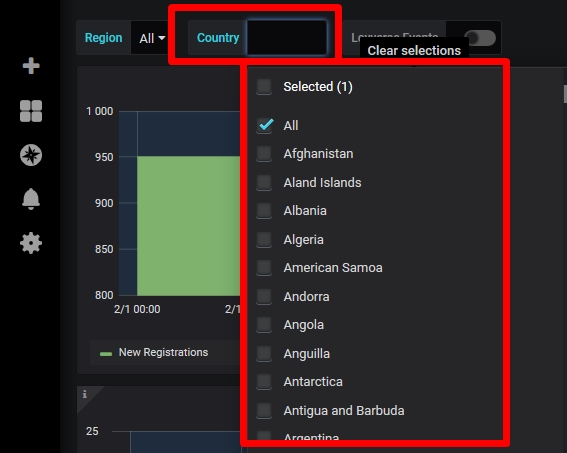Toggle the events switch
Image resolution: width=567 pixels, height=453 pixels.
(479, 38)
